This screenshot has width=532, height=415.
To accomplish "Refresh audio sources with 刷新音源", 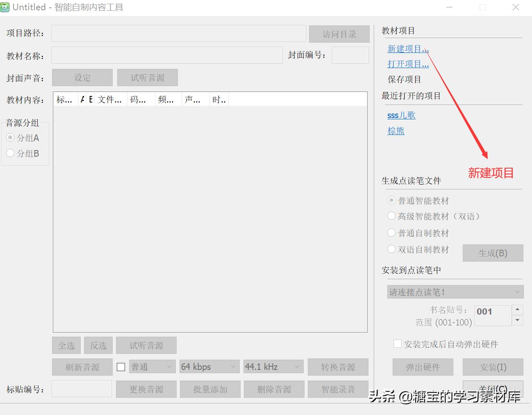I will 82,367.
